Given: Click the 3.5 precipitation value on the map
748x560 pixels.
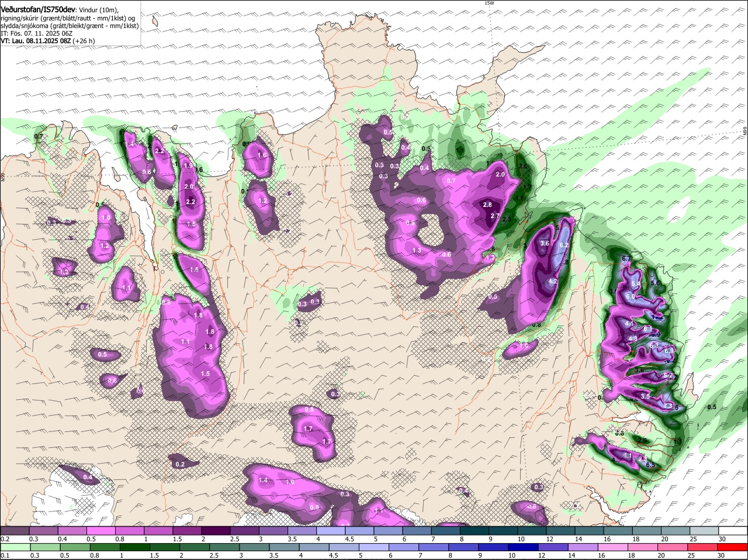Looking at the screenshot, I should tap(645, 396).
